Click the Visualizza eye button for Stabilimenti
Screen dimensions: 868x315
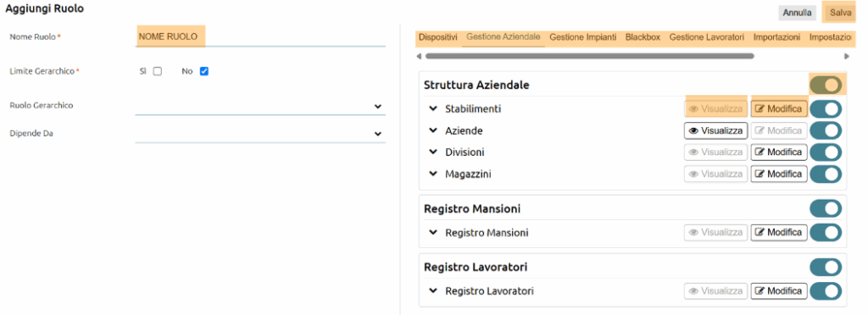715,109
